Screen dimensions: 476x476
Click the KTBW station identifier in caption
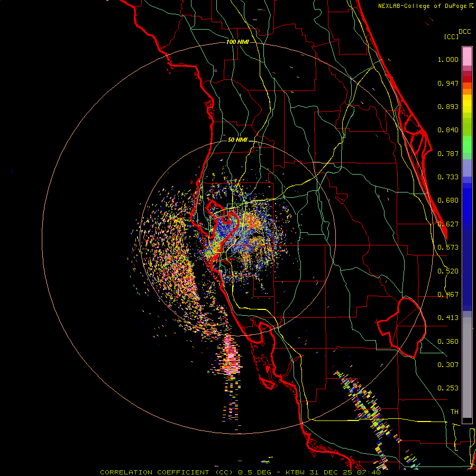[296, 472]
